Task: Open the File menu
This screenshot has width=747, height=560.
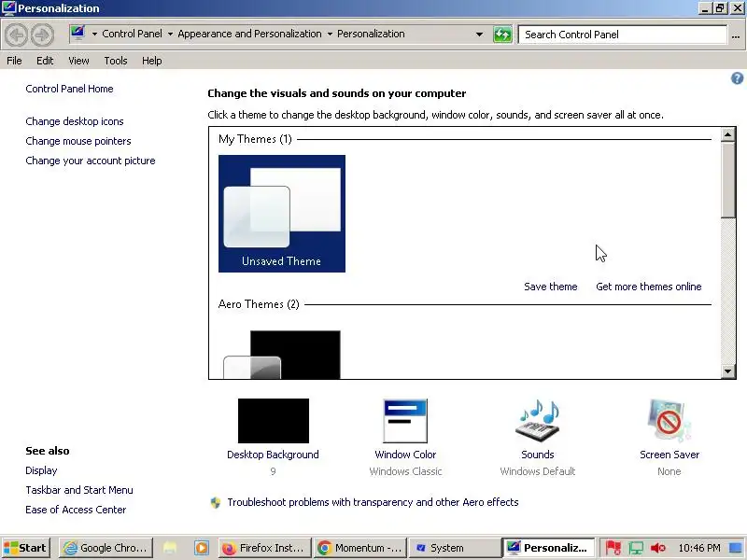Action: tap(14, 61)
